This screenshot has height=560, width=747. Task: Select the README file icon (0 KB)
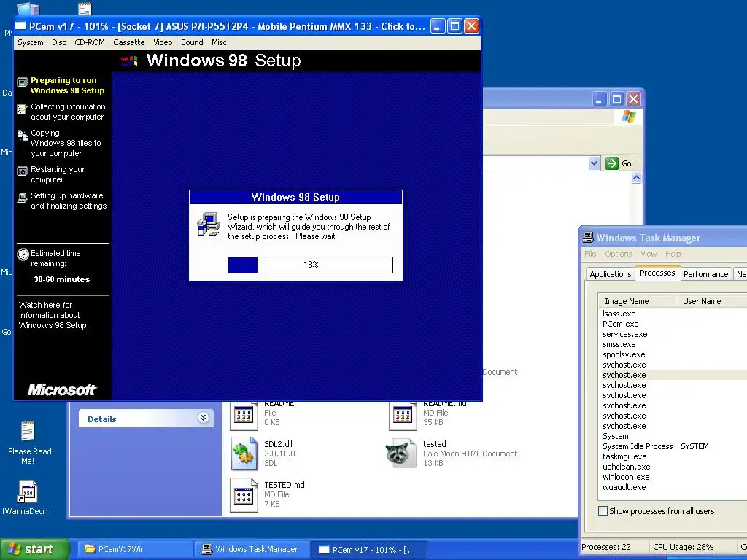[244, 415]
